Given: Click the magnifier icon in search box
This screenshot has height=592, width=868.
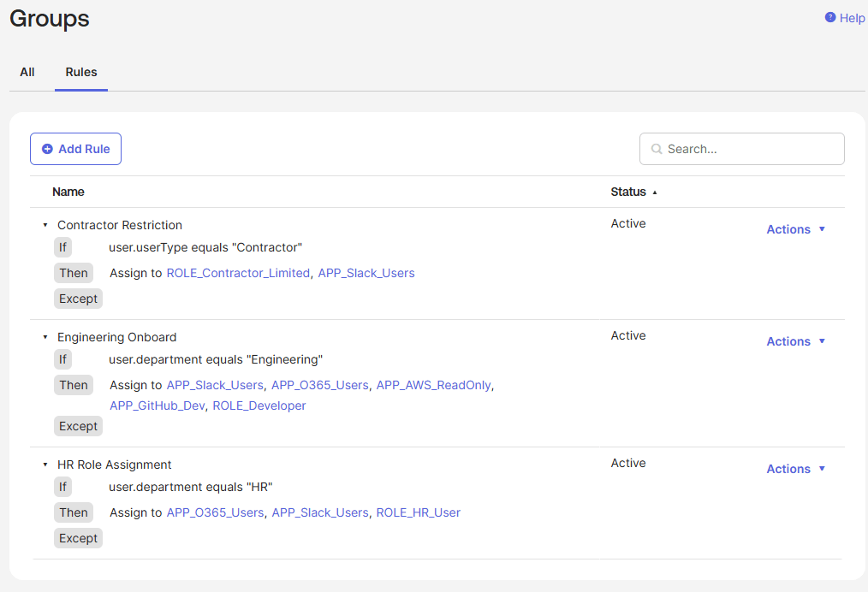Looking at the screenshot, I should (657, 149).
